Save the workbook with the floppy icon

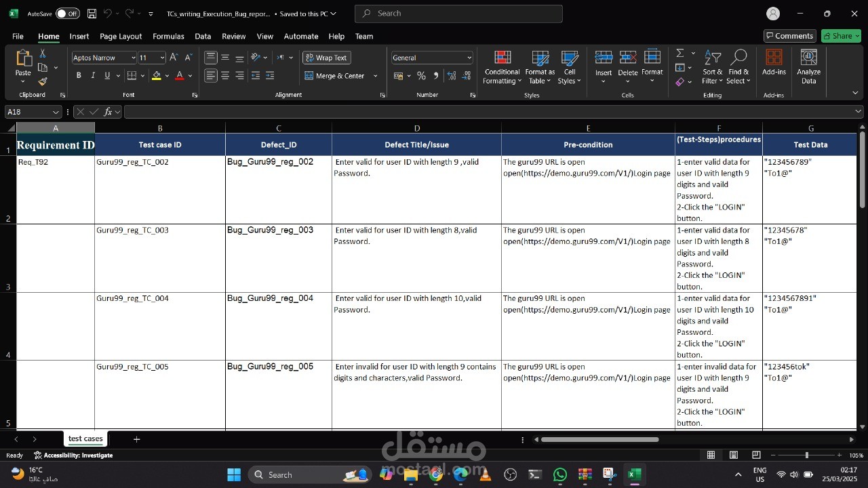(x=92, y=14)
